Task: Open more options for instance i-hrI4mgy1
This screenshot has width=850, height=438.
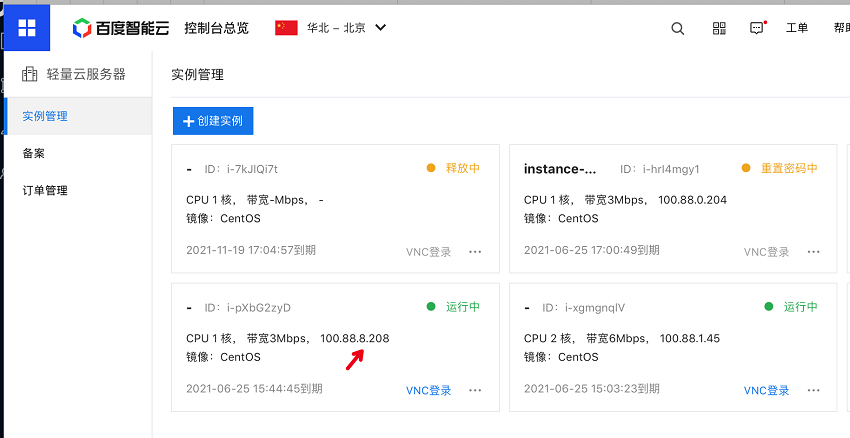Action: (x=813, y=252)
